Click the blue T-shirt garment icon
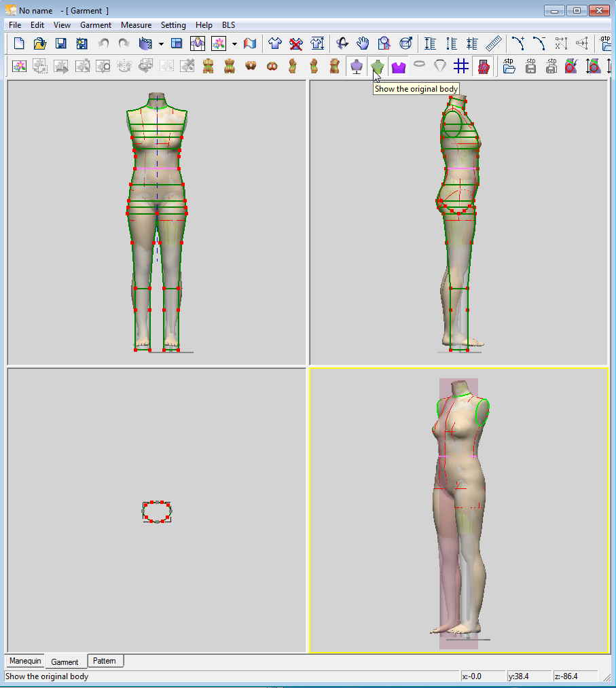 pos(275,43)
